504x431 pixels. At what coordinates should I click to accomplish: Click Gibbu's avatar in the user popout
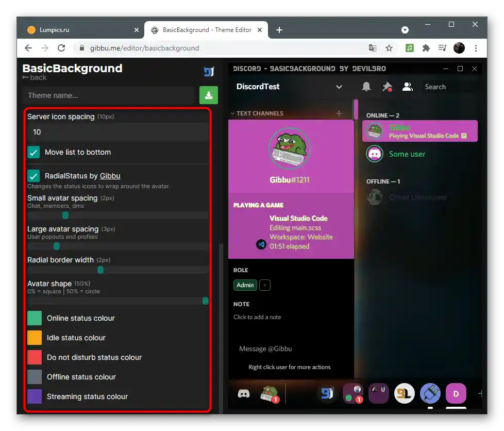(289, 148)
